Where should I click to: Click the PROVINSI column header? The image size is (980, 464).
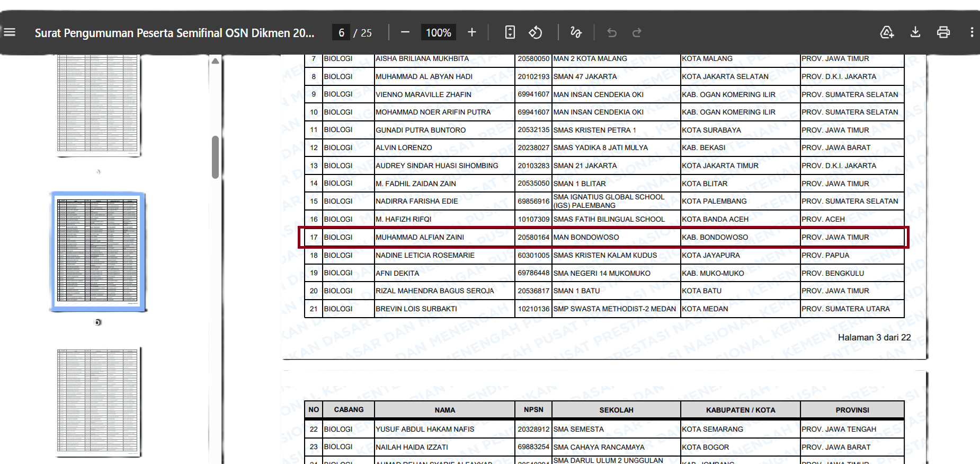(852, 410)
